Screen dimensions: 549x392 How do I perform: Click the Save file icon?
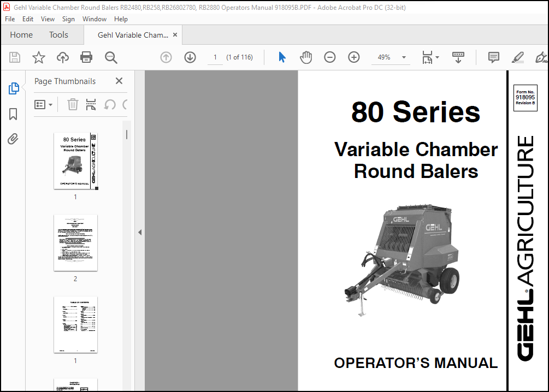pos(15,57)
